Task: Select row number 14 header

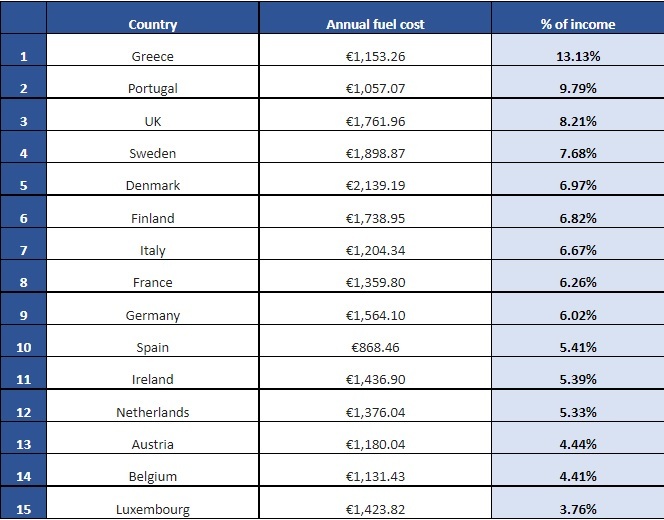Action: click(24, 476)
